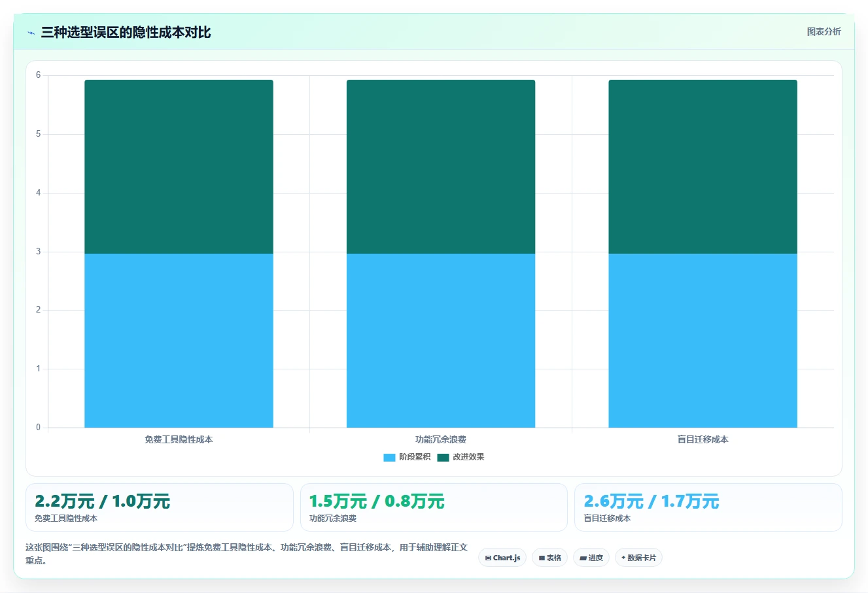Click the description paragraph starting 这张图围绕
Viewport: 868px width, 593px height.
[x=247, y=554]
